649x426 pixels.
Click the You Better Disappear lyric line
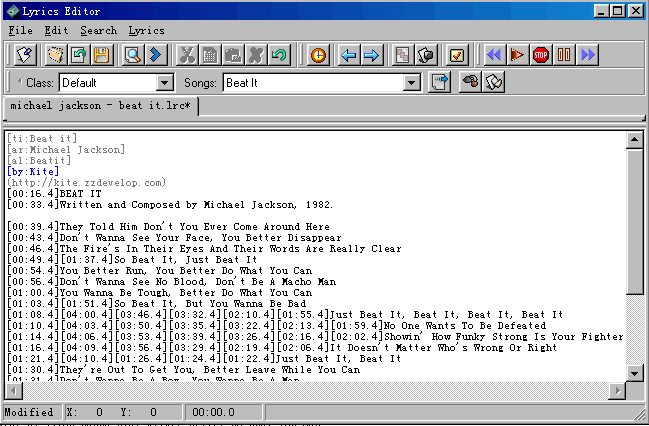pyautogui.click(x=174, y=238)
